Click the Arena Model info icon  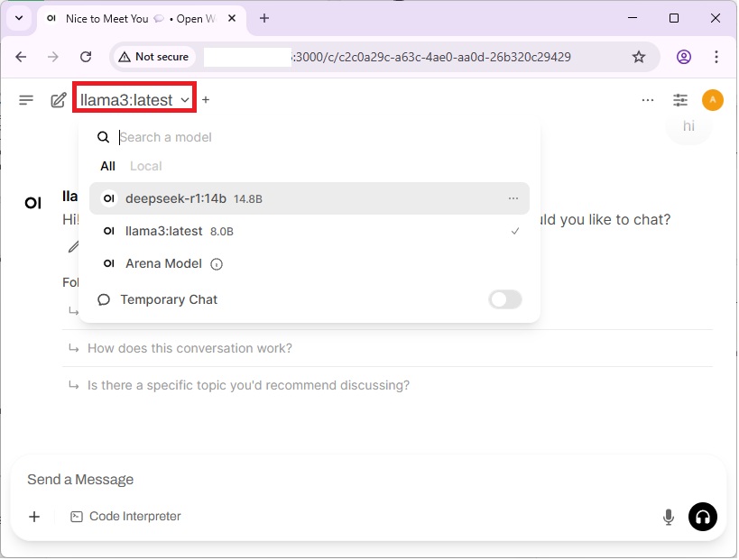click(217, 264)
